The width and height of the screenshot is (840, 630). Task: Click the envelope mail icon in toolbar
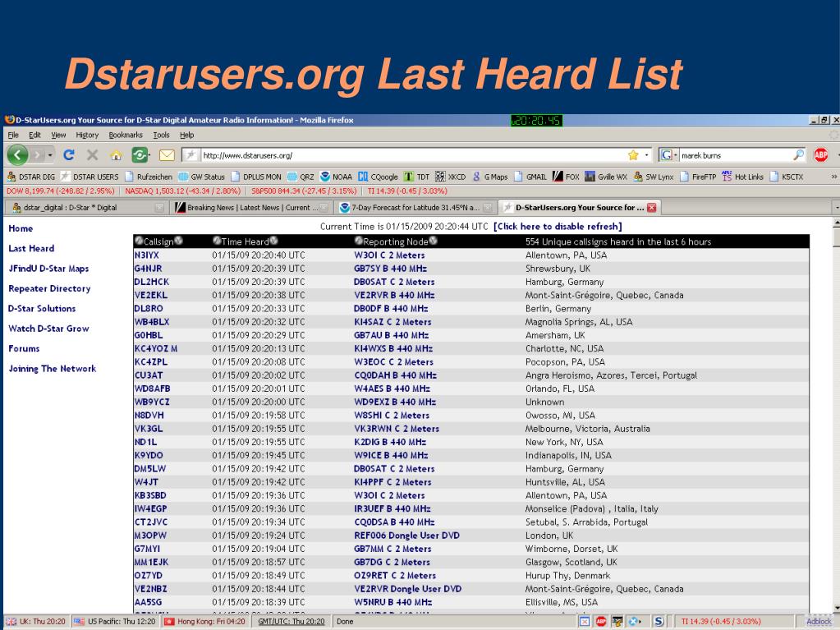pyautogui.click(x=167, y=155)
